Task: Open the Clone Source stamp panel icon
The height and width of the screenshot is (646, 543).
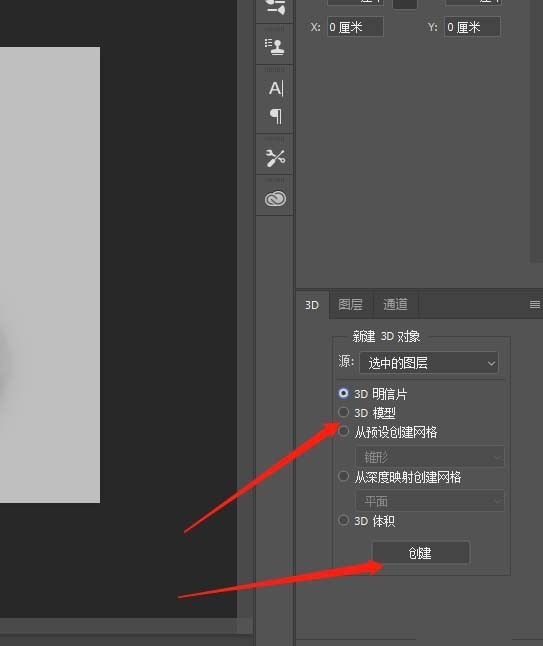Action: (x=274, y=46)
